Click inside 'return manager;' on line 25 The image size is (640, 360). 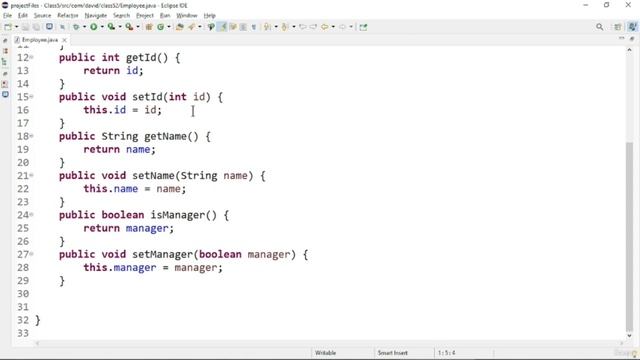coord(129,228)
